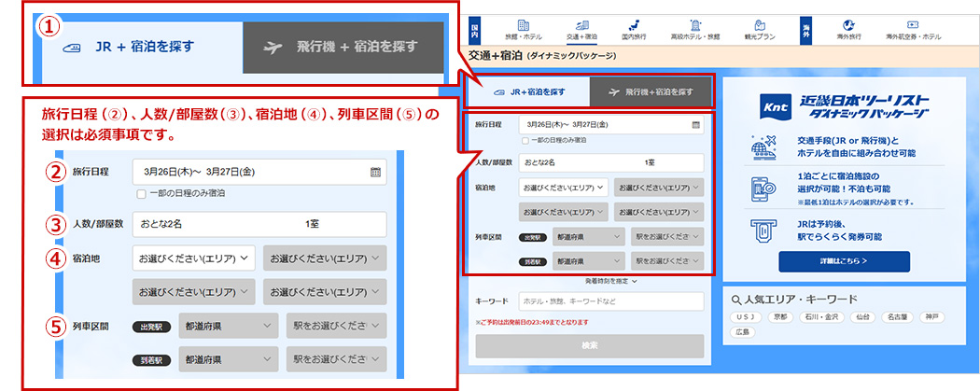980x391 pixels.
Task: Open 出発駅 都道府県 dropdown on main page
Action: point(589,237)
